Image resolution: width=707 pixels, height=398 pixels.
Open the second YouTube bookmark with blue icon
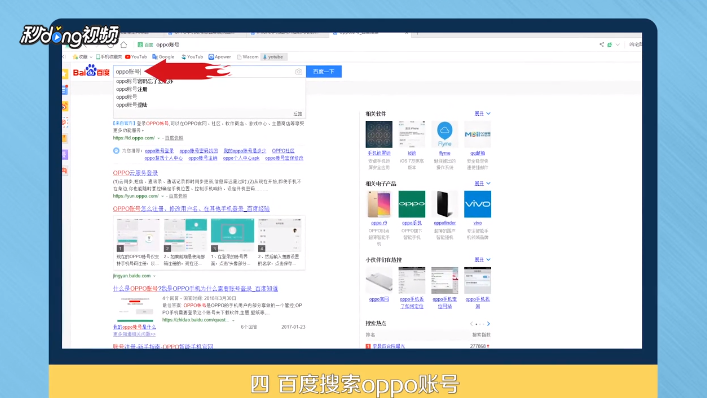tap(192, 57)
